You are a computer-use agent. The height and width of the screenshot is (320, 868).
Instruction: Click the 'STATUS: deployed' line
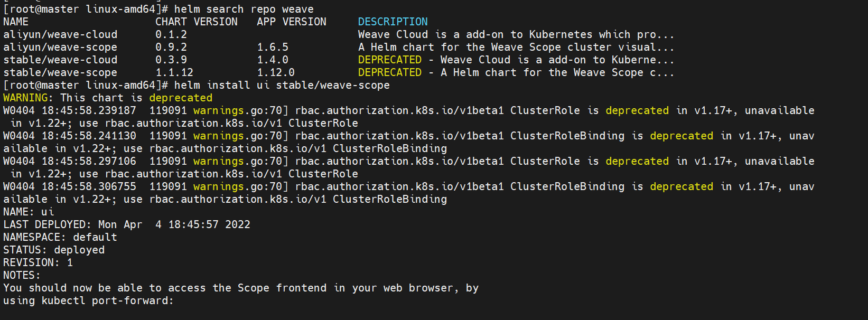54,250
